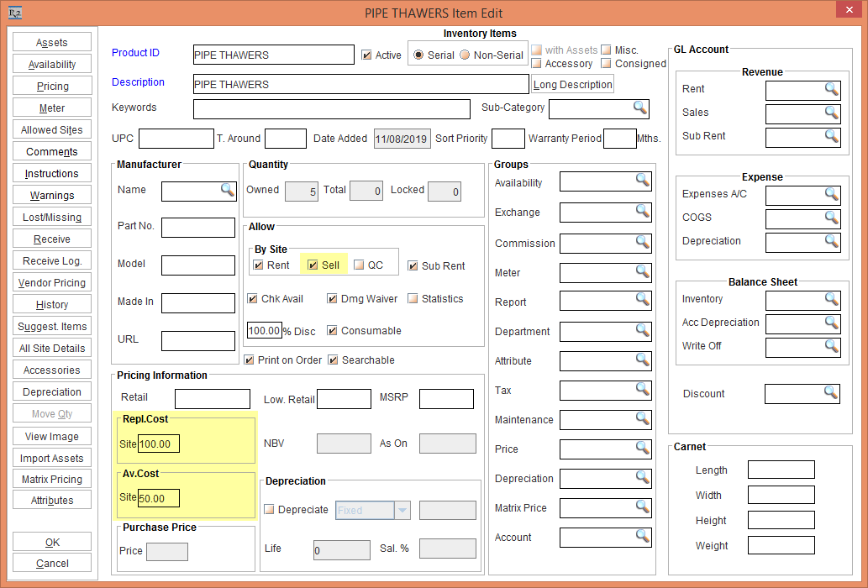This screenshot has width=868, height=588.
Task: Click the Rent revenue account lookup icon
Action: tap(830, 89)
